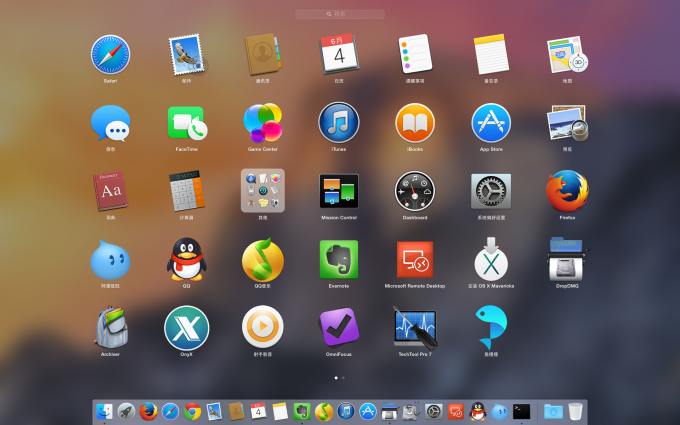Launch Firefox from the Launchpad grid
The height and width of the screenshot is (425, 680).
click(567, 191)
